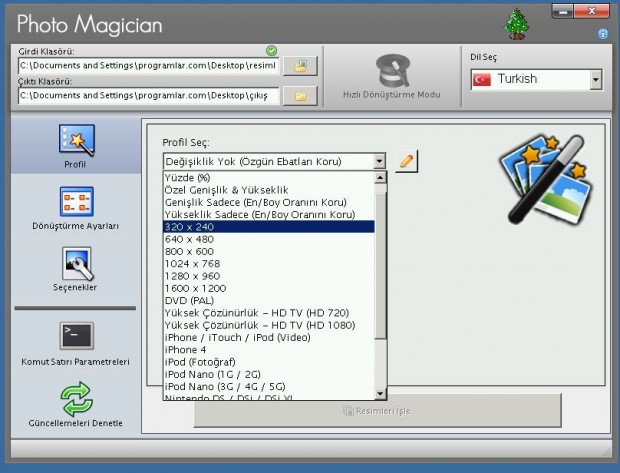This screenshot has height=473, width=620.
Task: Select Özel Genişlik & Yükseklik option
Action: tap(268, 190)
